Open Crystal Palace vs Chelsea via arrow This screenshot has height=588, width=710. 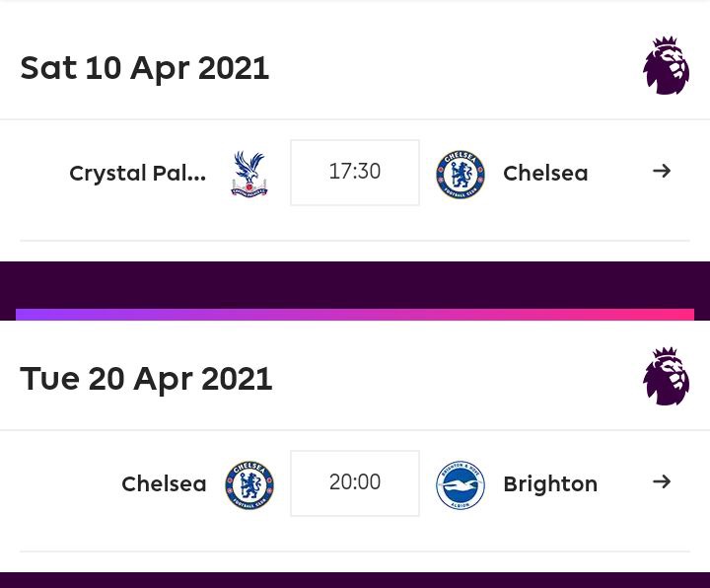662,172
